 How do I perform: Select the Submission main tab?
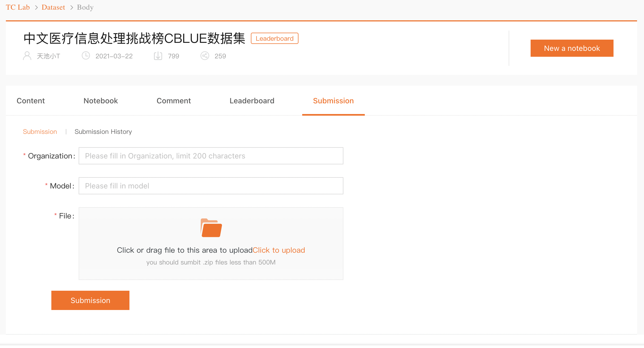click(x=333, y=101)
